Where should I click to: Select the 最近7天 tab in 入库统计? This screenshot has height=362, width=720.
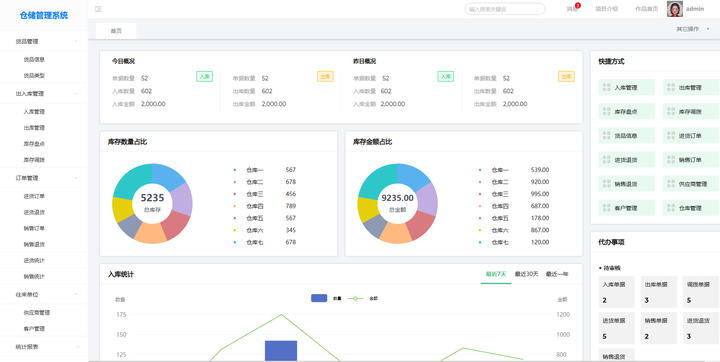tap(496, 274)
